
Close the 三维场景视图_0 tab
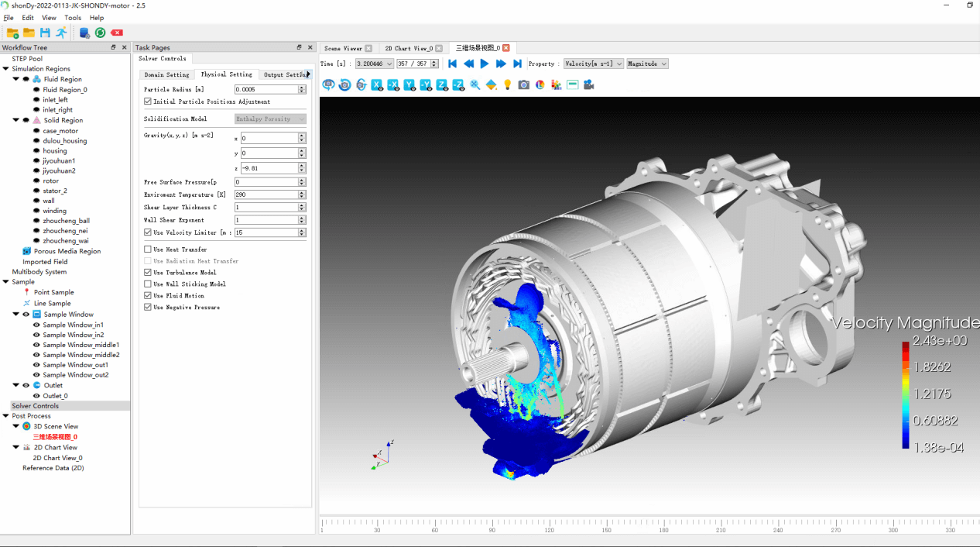coord(506,48)
